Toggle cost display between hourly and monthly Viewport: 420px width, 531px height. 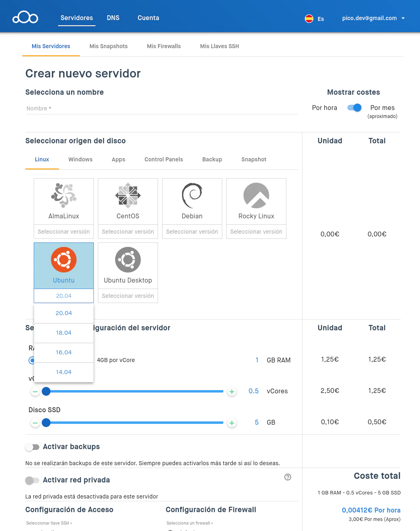pyautogui.click(x=354, y=108)
